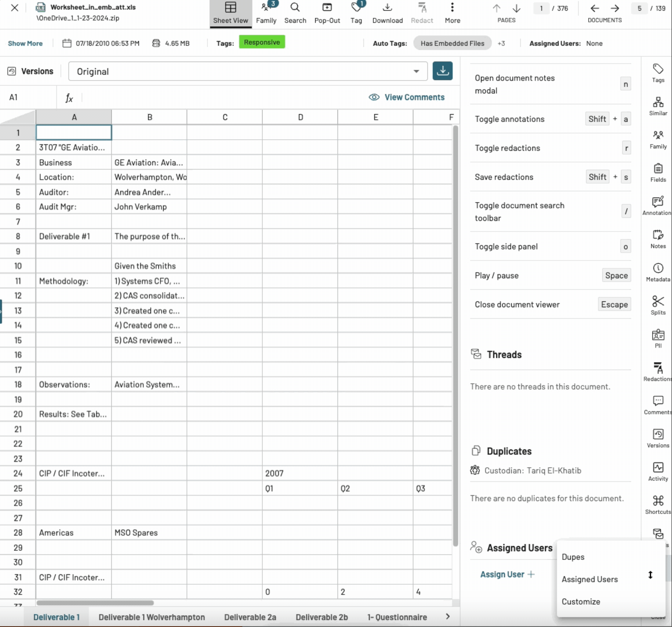Open the Notes side panel
Viewport: 672px width, 627px height.
658,239
